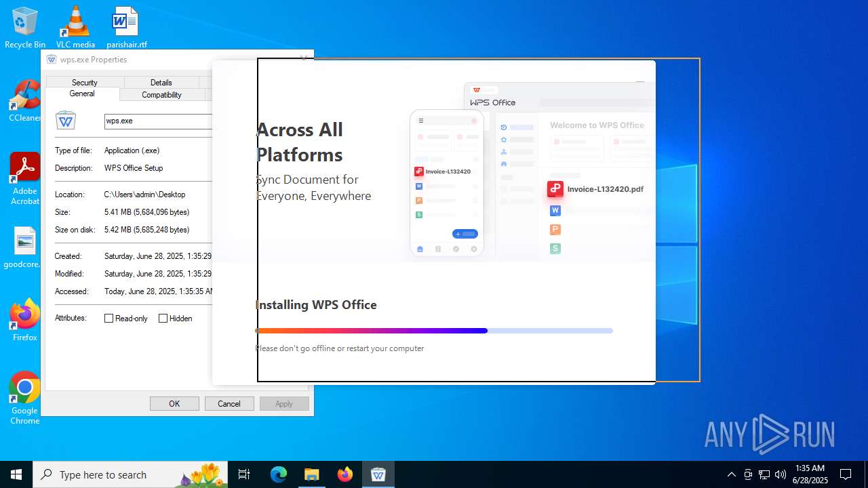Screen dimensions: 868x488
Task: Switch to the Details tab
Action: pos(161,83)
